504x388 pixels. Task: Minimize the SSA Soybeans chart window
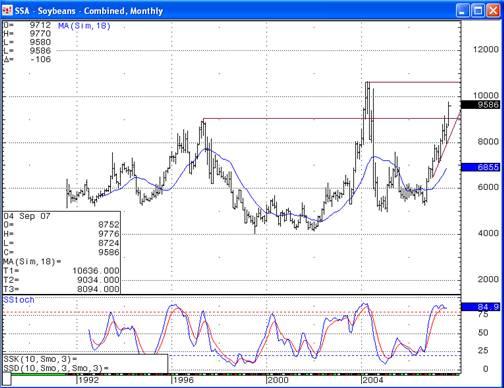(463, 11)
